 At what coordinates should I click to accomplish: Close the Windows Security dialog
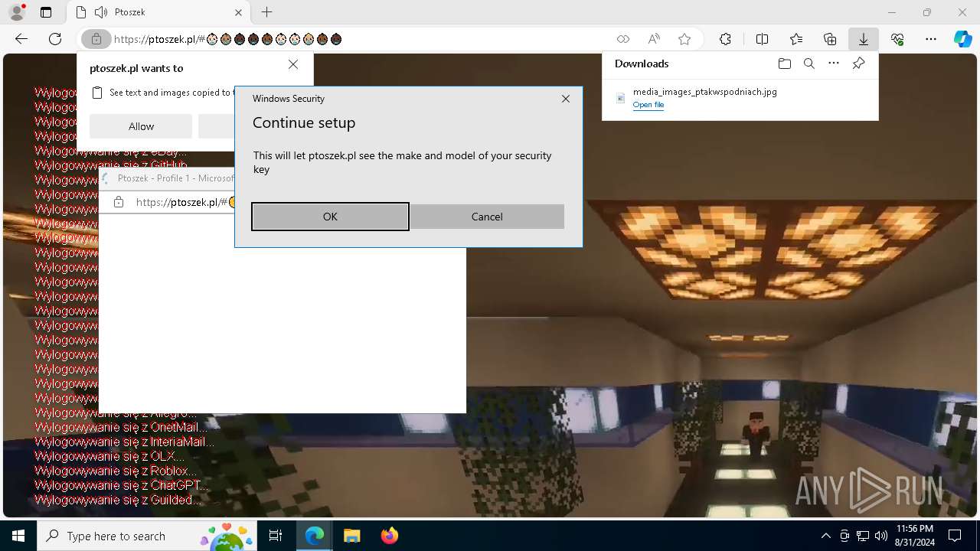point(566,99)
